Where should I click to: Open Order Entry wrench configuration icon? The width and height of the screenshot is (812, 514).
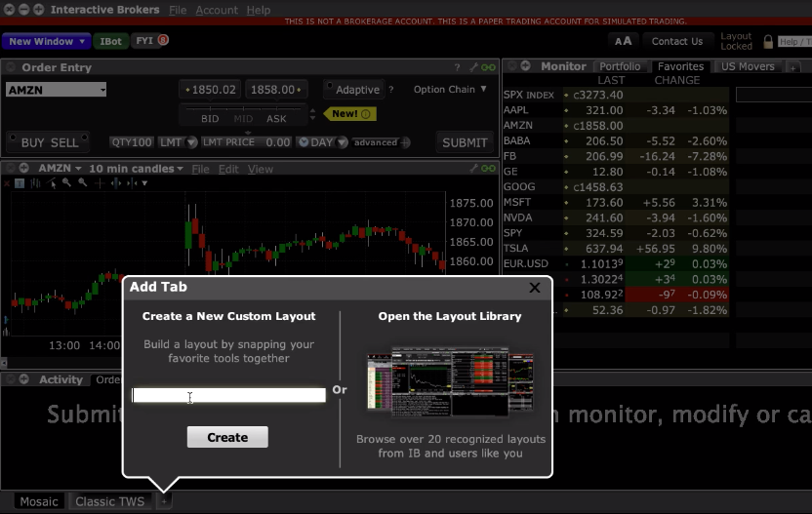click(x=473, y=67)
